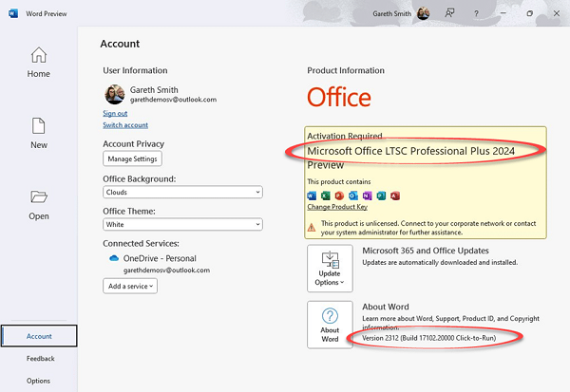570x392 pixels.
Task: Open the Update Options button
Action: point(330,268)
